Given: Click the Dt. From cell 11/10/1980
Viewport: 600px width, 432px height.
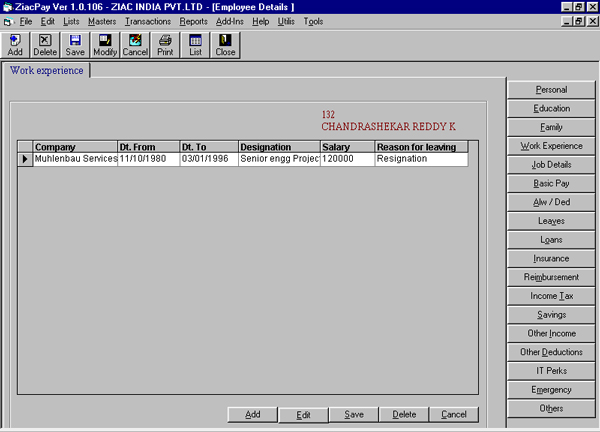Looking at the screenshot, I should pyautogui.click(x=149, y=159).
